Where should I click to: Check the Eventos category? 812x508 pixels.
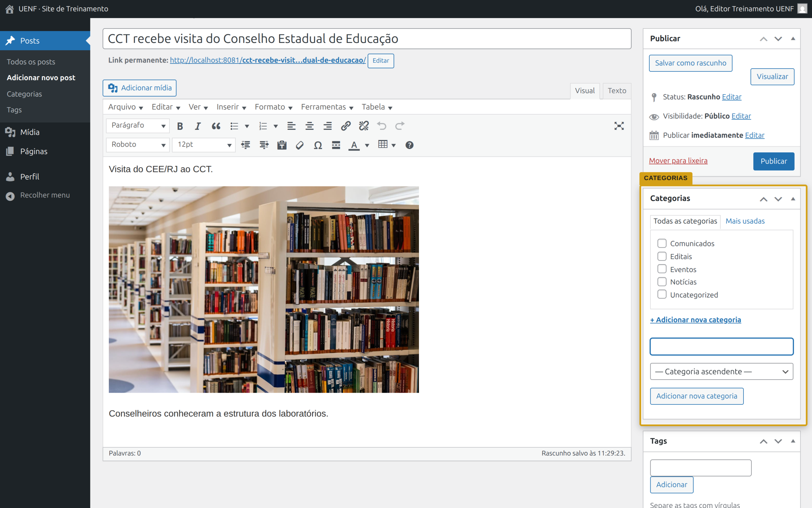click(662, 269)
